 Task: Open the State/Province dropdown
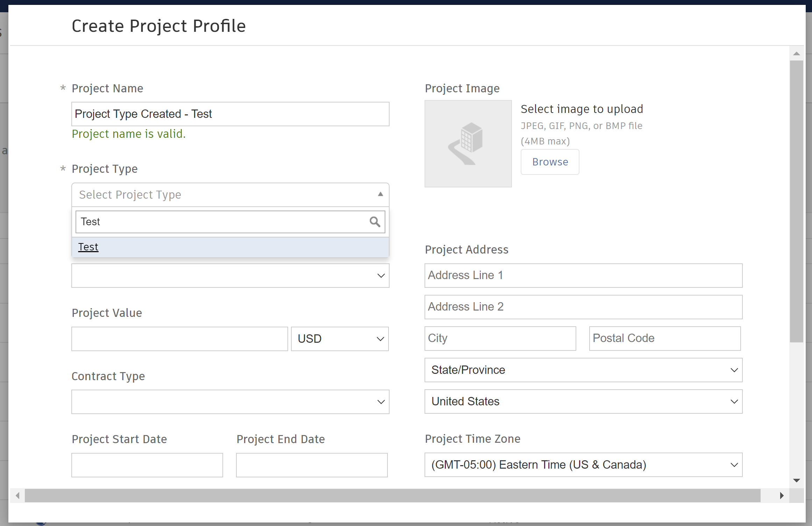[x=583, y=370]
